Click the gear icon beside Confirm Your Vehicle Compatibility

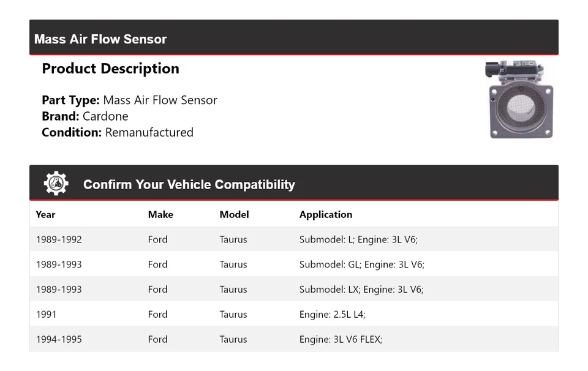(x=56, y=184)
